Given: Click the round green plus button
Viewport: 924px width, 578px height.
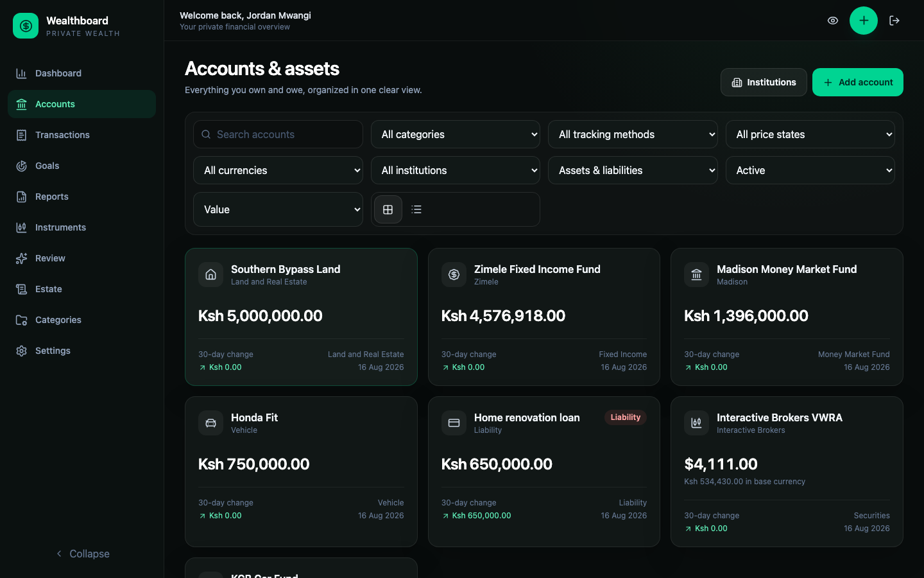Looking at the screenshot, I should click(864, 21).
